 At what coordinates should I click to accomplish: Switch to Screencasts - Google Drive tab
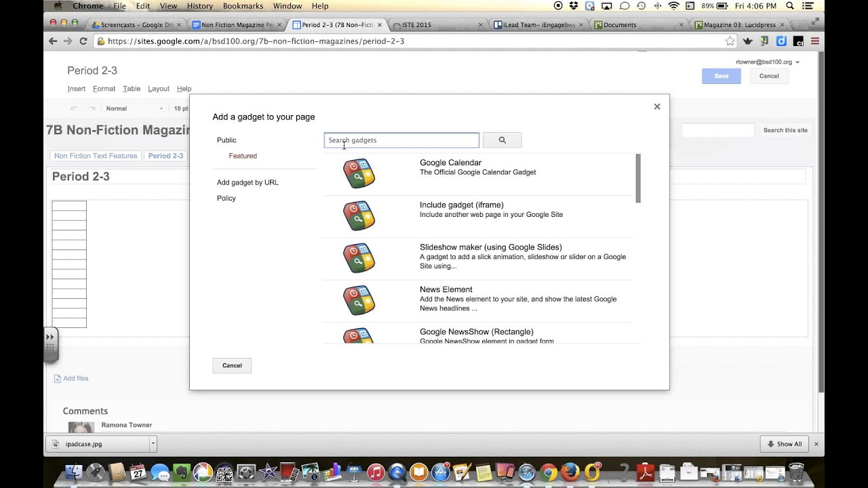click(x=137, y=24)
